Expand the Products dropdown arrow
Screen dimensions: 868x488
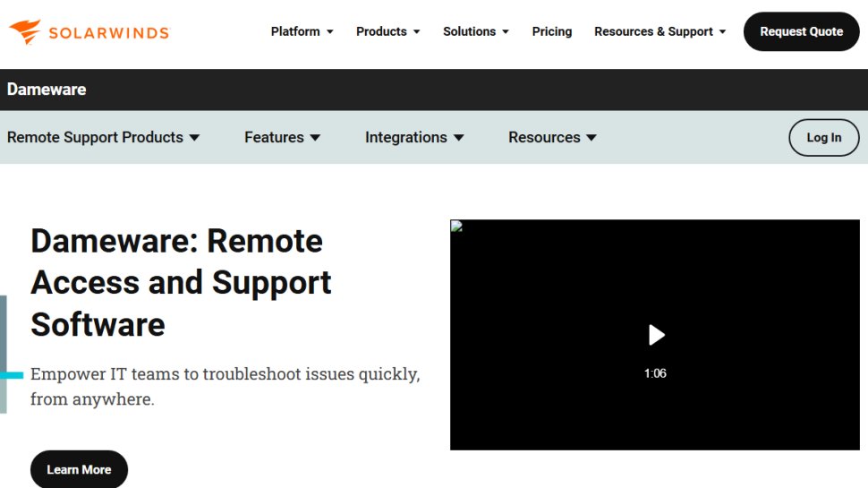pos(417,32)
